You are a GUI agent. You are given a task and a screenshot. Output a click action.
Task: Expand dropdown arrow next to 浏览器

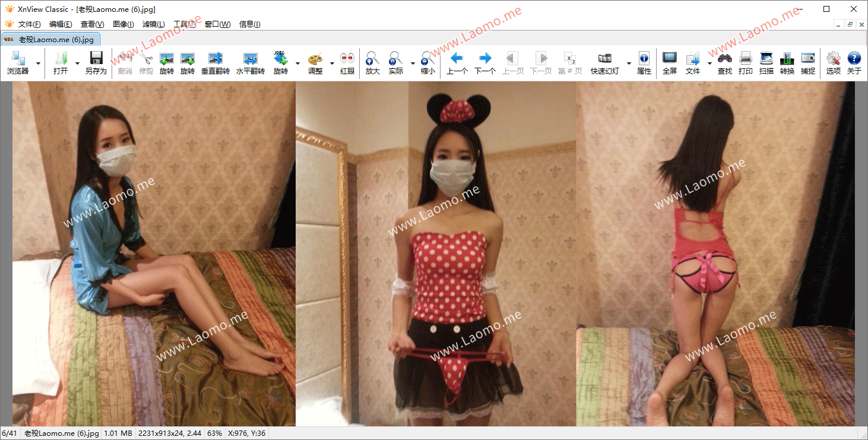[x=39, y=63]
